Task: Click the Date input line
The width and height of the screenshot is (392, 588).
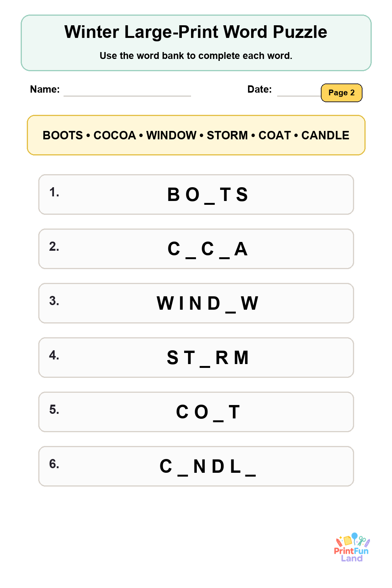Action: [x=299, y=95]
